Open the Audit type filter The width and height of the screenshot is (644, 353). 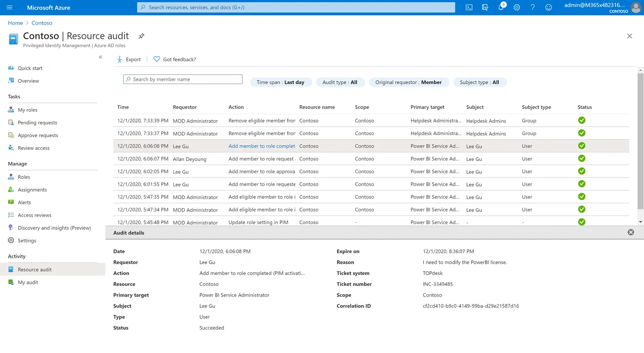tap(340, 82)
